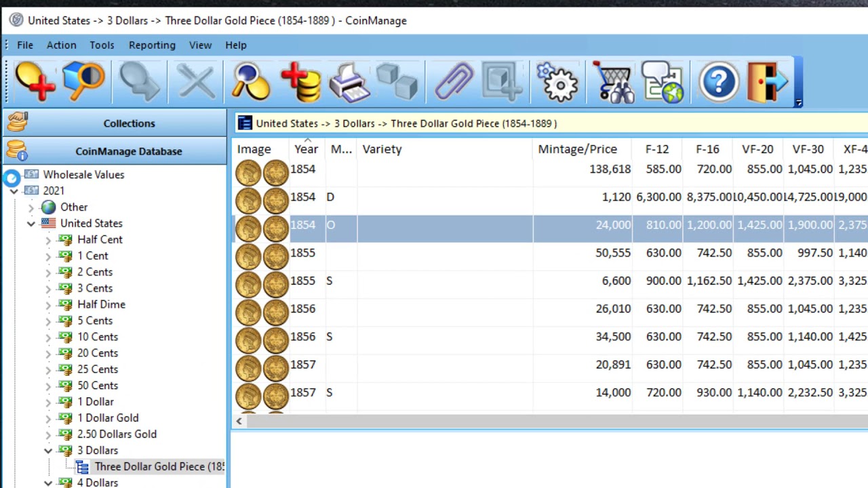The height and width of the screenshot is (488, 868).
Task: Click the paperclip attachment icon
Action: [454, 82]
